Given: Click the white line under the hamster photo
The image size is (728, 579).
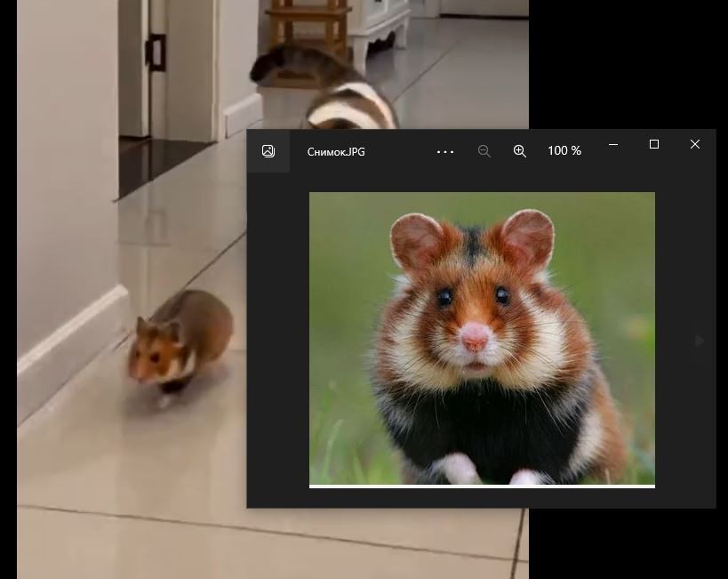Looking at the screenshot, I should pos(482,487).
